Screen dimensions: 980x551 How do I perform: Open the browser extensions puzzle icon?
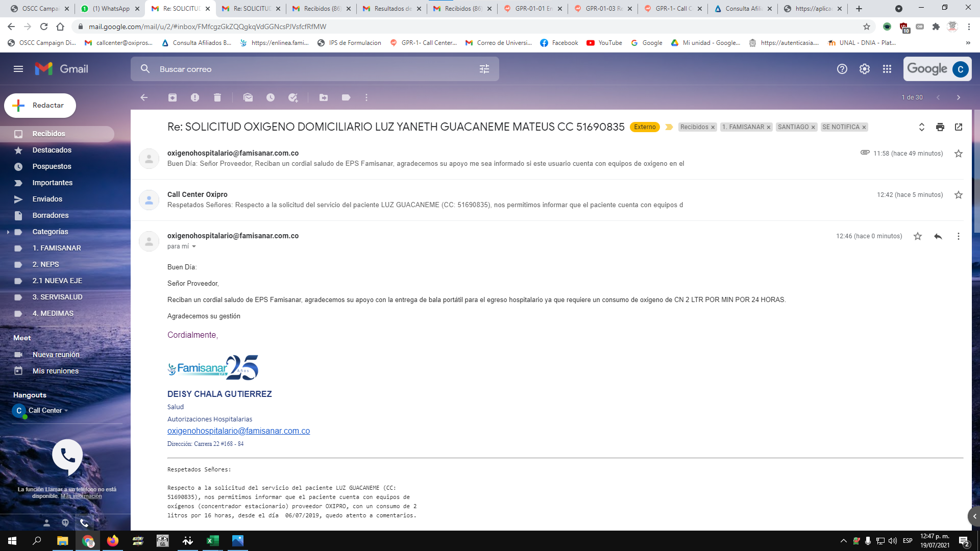point(936,27)
